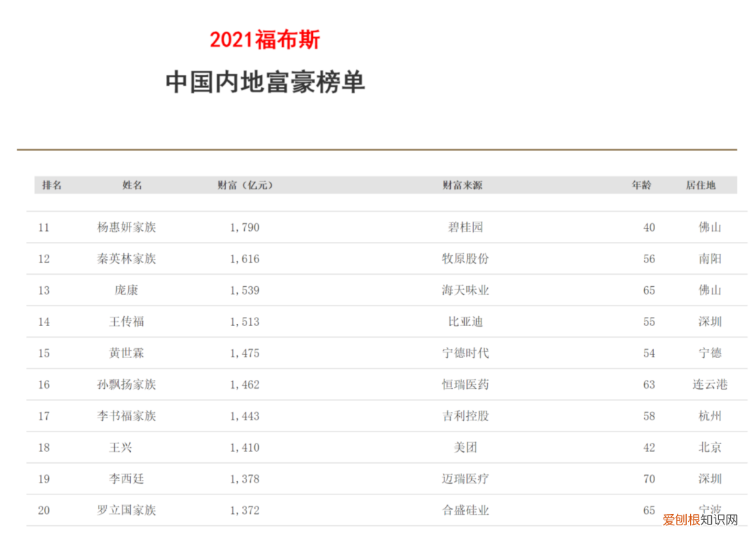Image resolution: width=756 pixels, height=533 pixels.
Task: Click the 居住地 column header
Action: [x=700, y=185]
